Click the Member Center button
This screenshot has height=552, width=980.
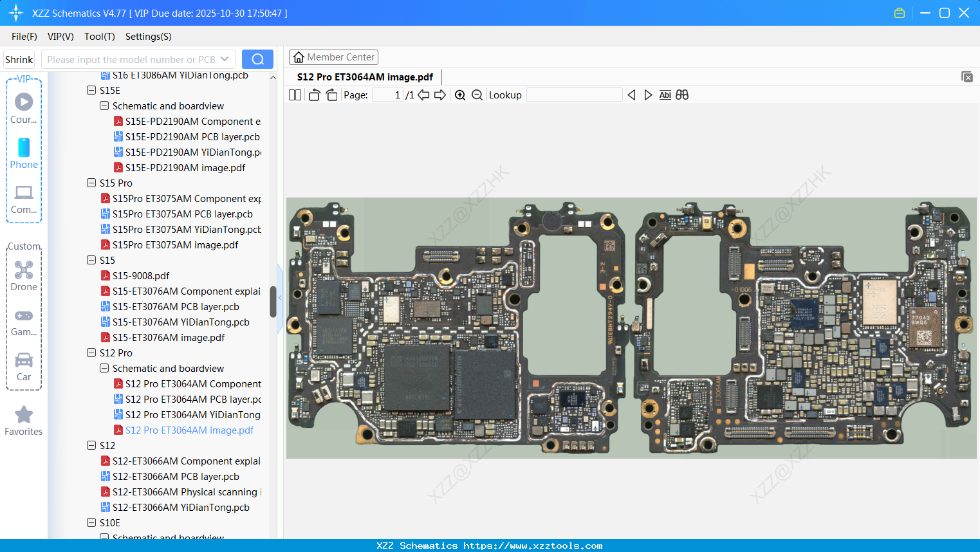333,57
